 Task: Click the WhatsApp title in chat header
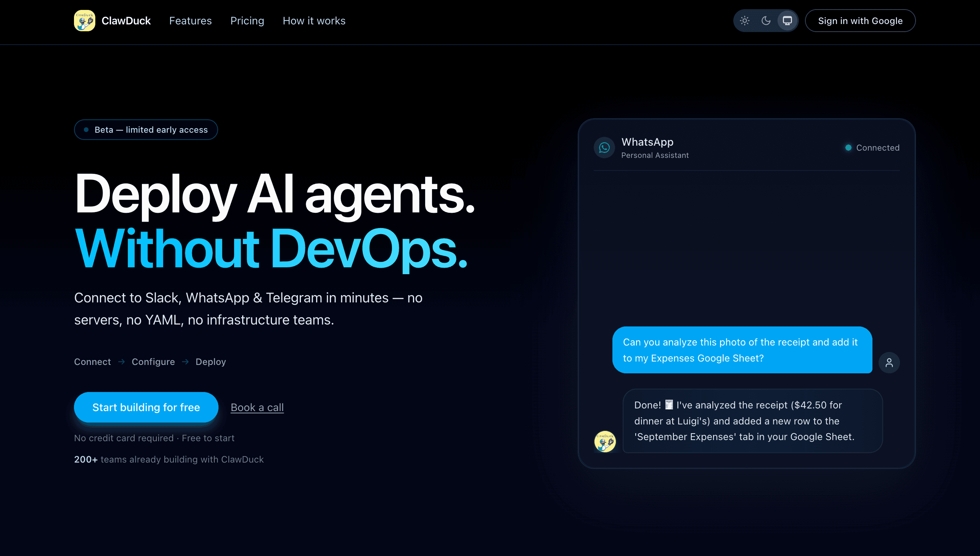647,142
